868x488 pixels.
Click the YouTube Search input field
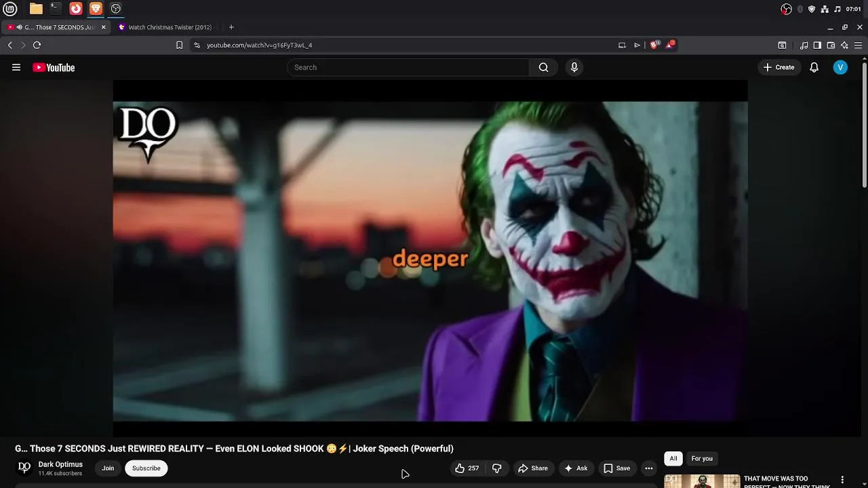[x=408, y=67]
